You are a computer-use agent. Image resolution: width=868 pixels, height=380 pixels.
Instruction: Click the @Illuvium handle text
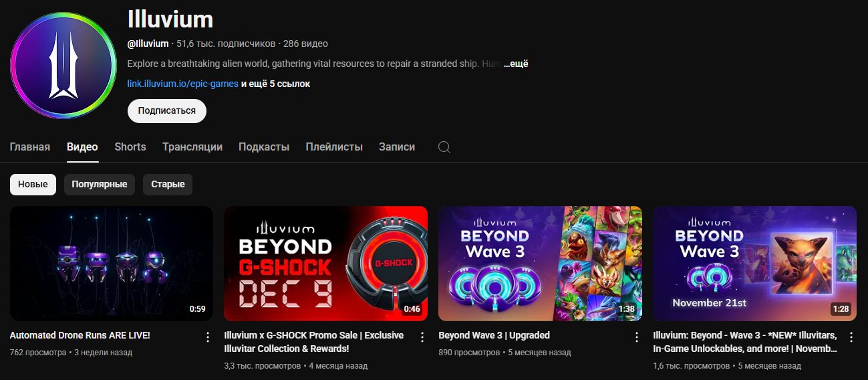coord(148,43)
